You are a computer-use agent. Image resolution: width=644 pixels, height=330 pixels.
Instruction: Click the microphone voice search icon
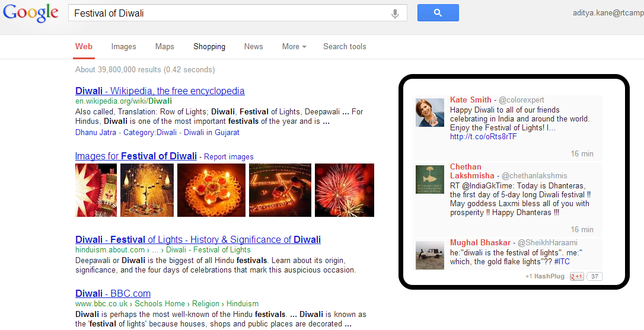pos(395,14)
